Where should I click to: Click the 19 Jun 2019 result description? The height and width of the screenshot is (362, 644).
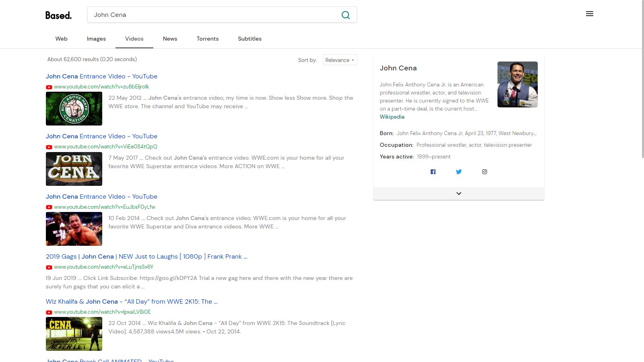click(x=199, y=282)
